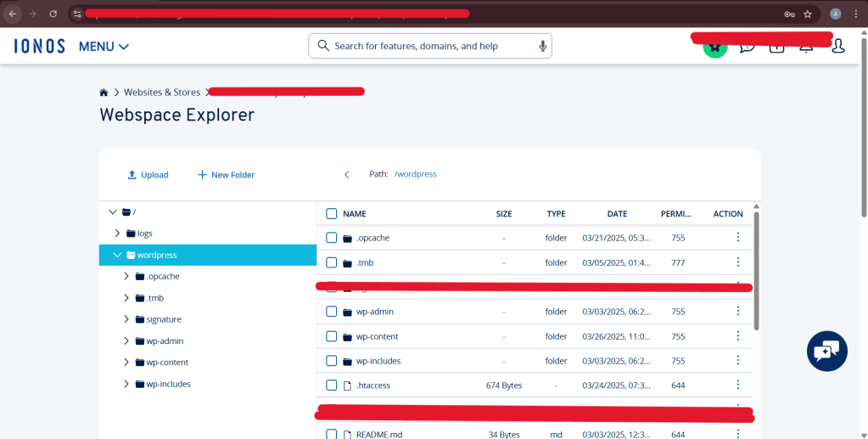Screen dimensions: 868x439
Task: Toggle the select-all checkbox beside NAME
Action: (331, 213)
